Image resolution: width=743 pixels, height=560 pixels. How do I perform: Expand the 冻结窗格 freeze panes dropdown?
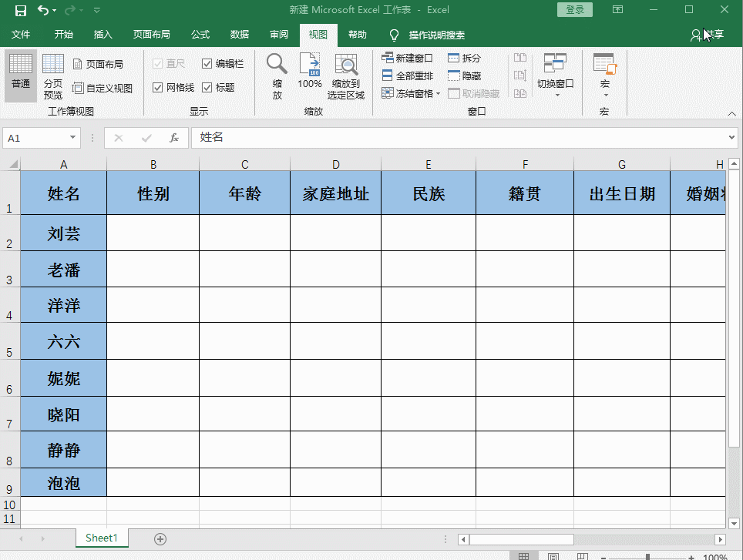click(407, 92)
